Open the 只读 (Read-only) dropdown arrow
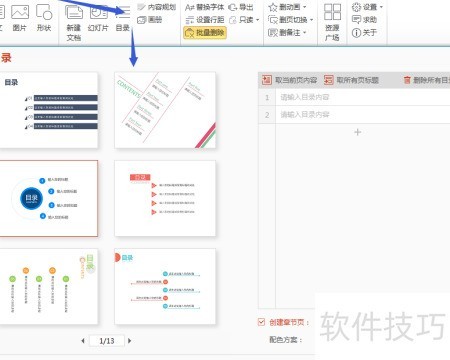Viewport: 450px width, 360px height. [258, 20]
